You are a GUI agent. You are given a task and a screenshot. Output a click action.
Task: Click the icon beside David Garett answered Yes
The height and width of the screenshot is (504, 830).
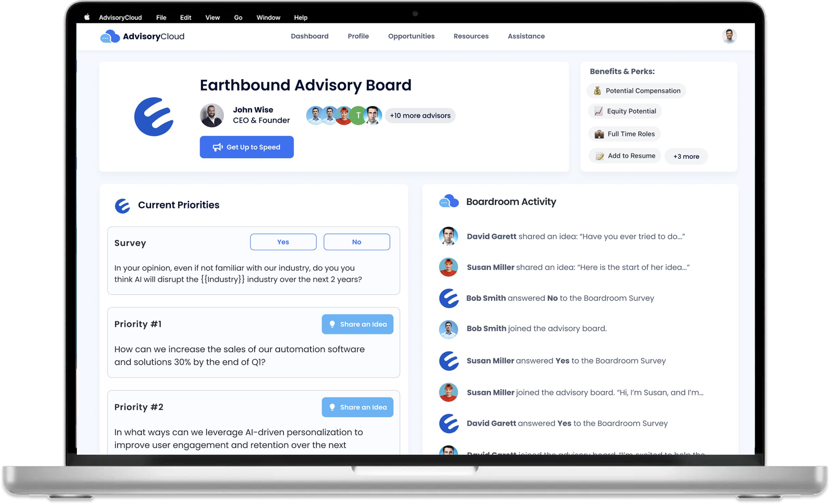coord(449,423)
